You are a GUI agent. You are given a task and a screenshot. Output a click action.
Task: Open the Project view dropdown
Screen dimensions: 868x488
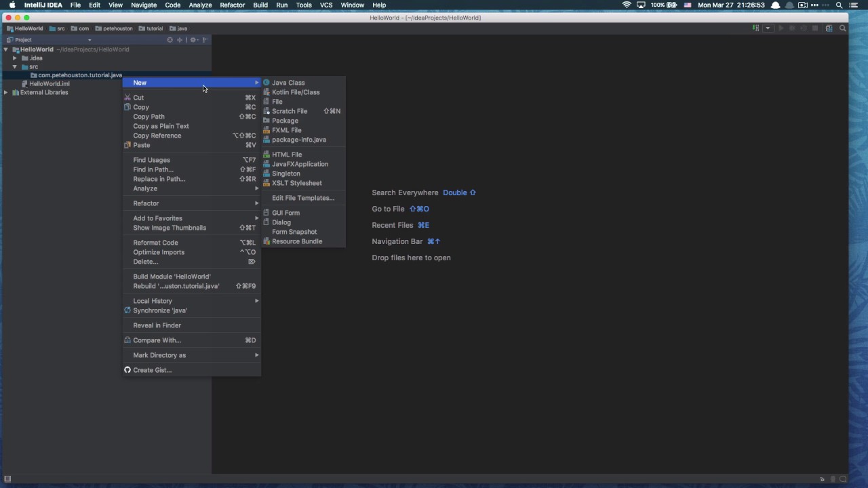pos(89,40)
